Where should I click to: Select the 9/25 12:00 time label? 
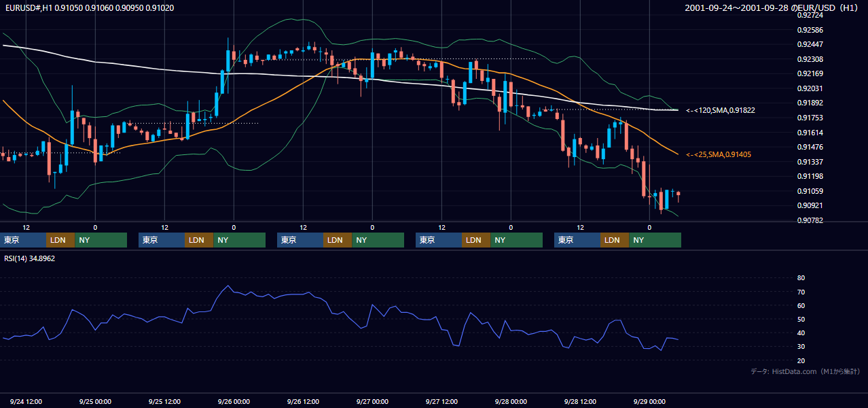164,402
